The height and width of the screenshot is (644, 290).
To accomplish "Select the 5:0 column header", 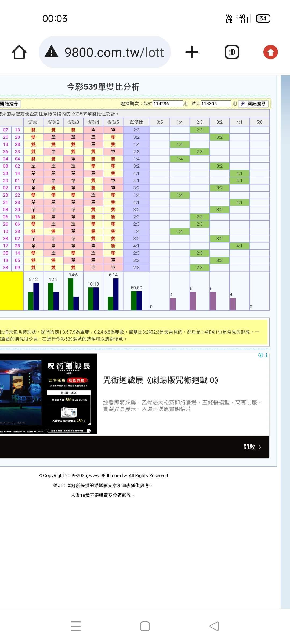I will [259, 122].
